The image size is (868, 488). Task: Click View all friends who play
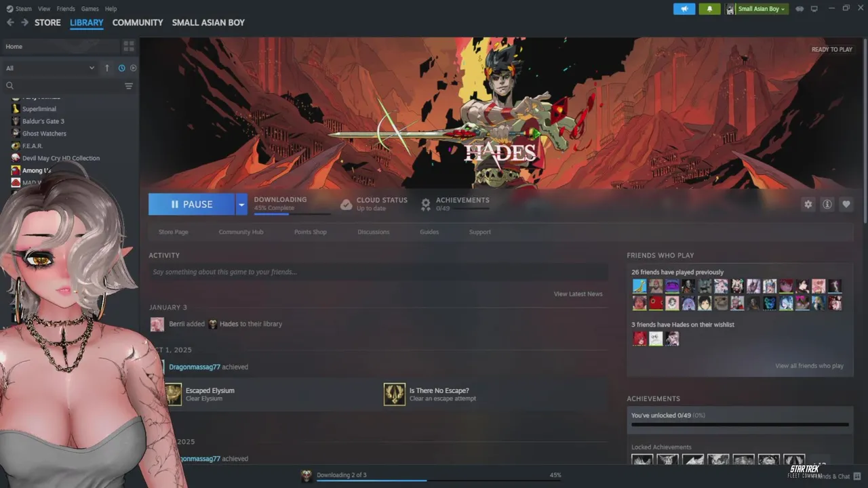[x=810, y=366]
